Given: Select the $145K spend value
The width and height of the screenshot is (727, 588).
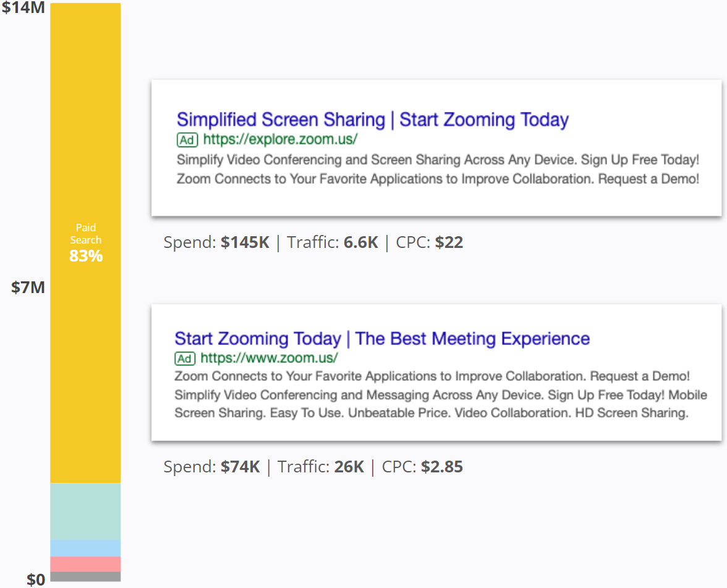Looking at the screenshot, I should pyautogui.click(x=245, y=242).
